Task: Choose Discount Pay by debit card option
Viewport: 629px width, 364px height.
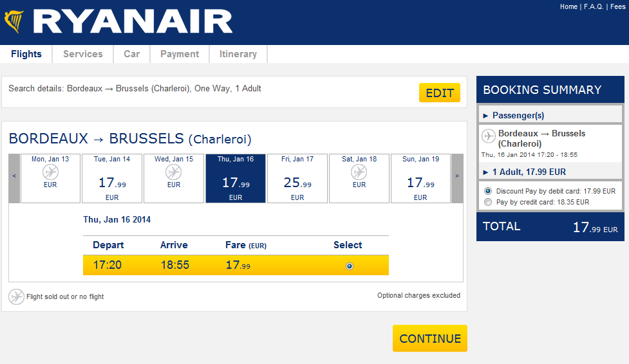Action: pyautogui.click(x=488, y=191)
